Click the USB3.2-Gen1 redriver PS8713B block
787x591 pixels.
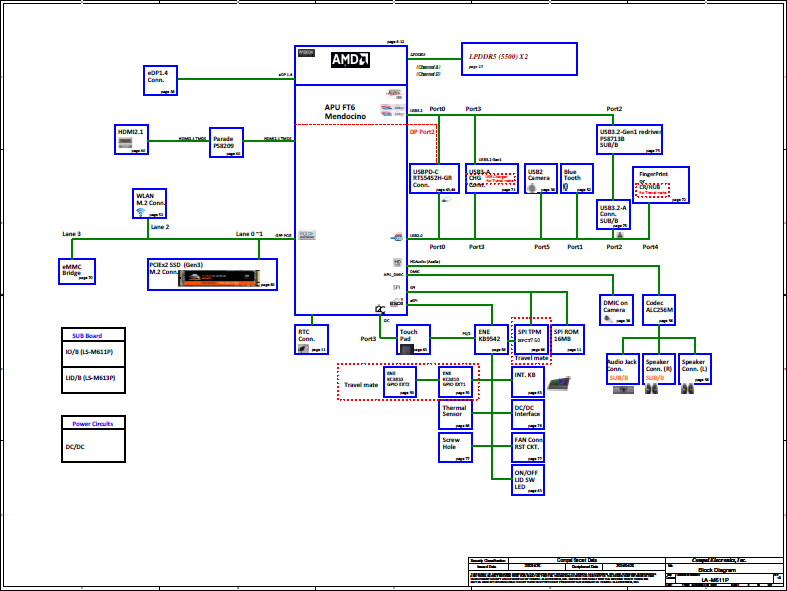628,139
